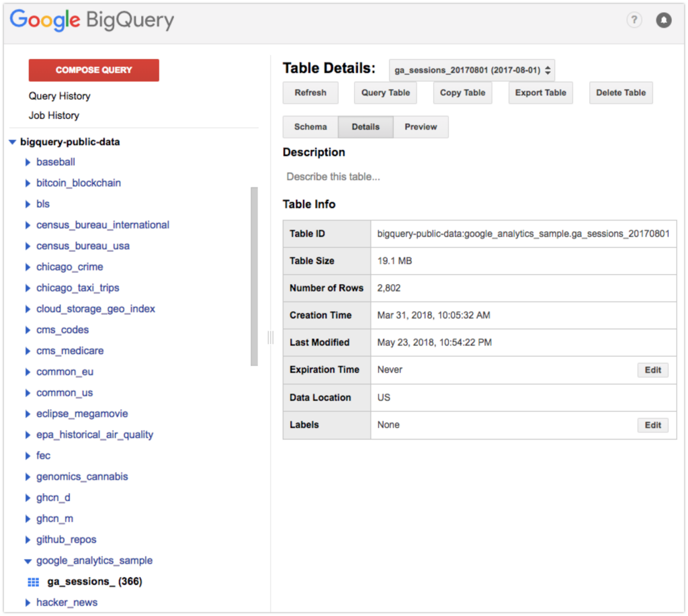688x616 pixels.
Task: Select the epa_historical_air_quality dataset
Action: [x=95, y=435]
